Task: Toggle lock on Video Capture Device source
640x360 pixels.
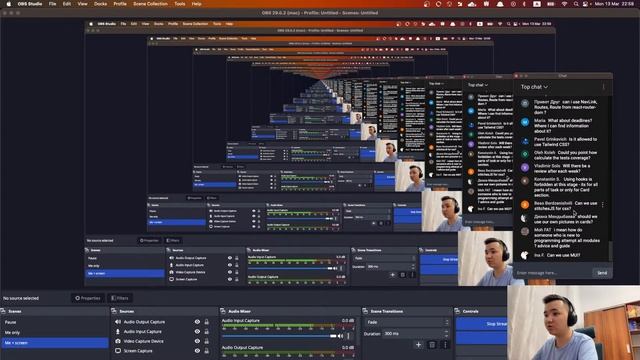Action: point(207,341)
